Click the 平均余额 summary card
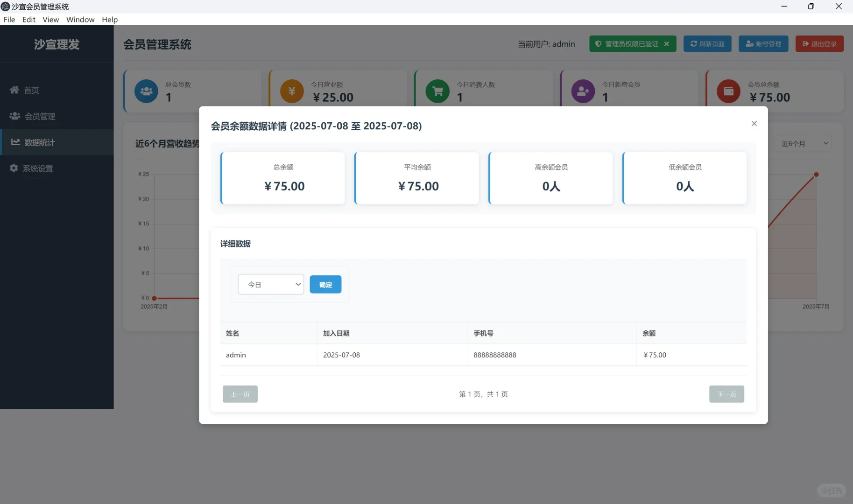Image resolution: width=853 pixels, height=504 pixels. point(417,178)
